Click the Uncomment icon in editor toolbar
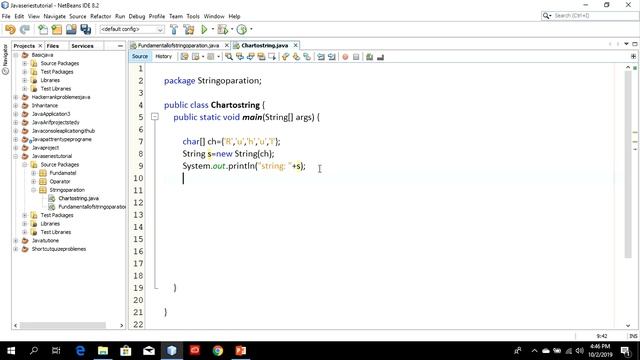This screenshot has width=640, height=360. [x=380, y=57]
